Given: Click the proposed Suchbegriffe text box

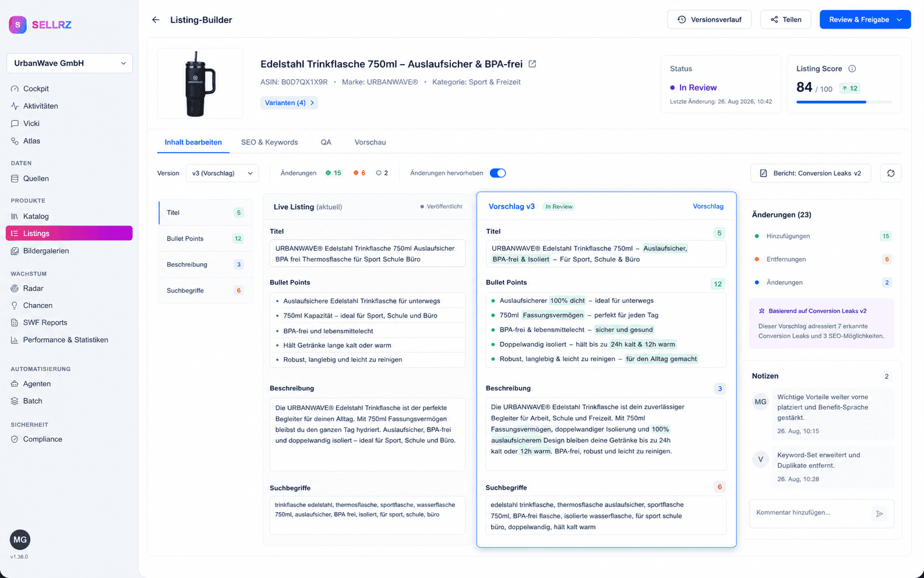Looking at the screenshot, I should (606, 516).
